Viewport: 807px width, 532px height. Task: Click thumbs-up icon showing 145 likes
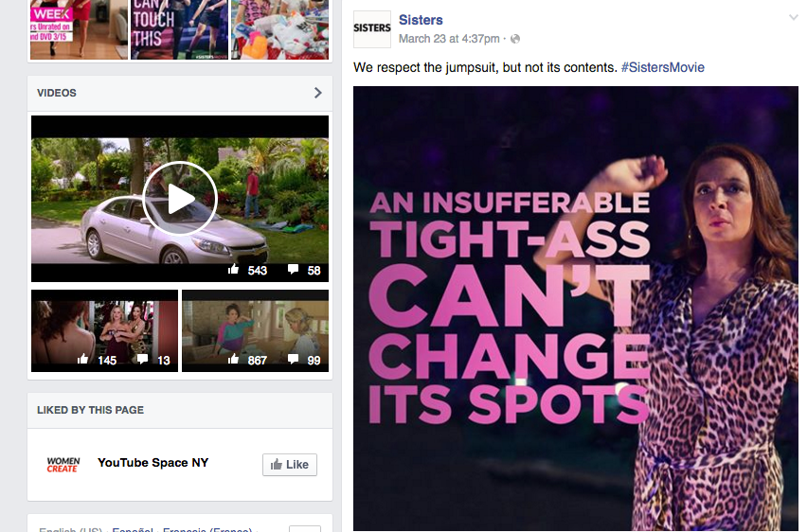tap(82, 360)
